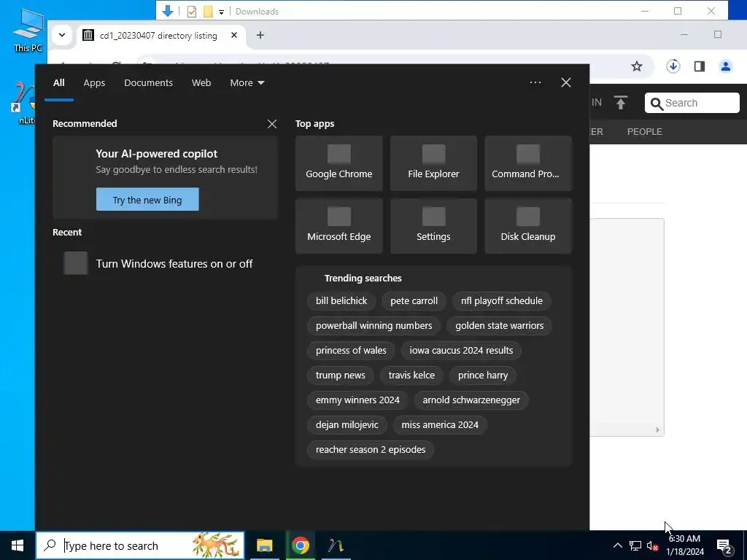
Task: Click the archive.org upload arrow icon
Action: 620,102
